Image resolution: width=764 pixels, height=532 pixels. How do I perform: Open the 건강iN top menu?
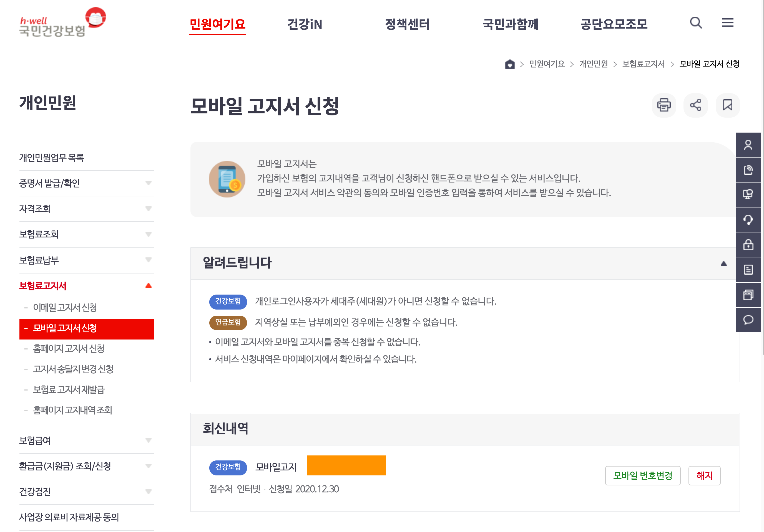[x=305, y=24]
